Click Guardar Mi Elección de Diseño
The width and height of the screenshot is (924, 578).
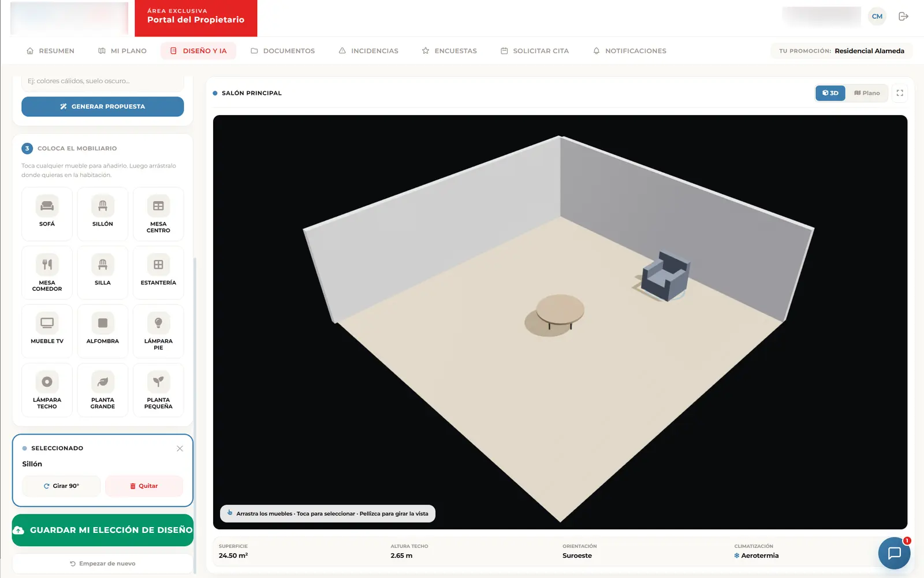pyautogui.click(x=103, y=530)
